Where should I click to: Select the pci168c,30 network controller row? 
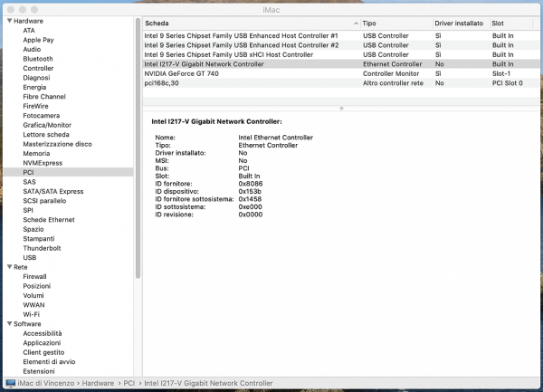pos(167,83)
